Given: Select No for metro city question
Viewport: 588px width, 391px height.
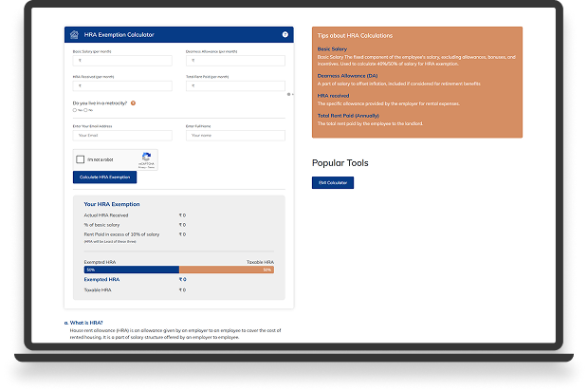Looking at the screenshot, I should pos(85,110).
